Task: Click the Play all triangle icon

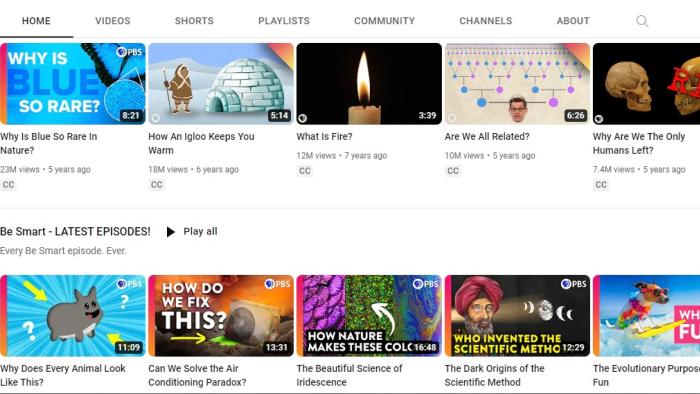Action: (x=171, y=232)
